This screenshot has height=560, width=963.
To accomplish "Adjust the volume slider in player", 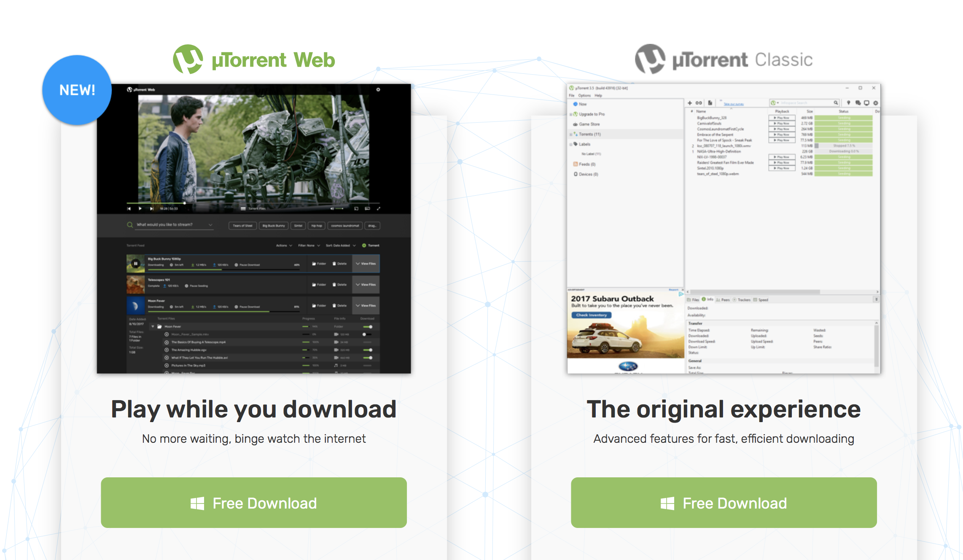I will [339, 208].
